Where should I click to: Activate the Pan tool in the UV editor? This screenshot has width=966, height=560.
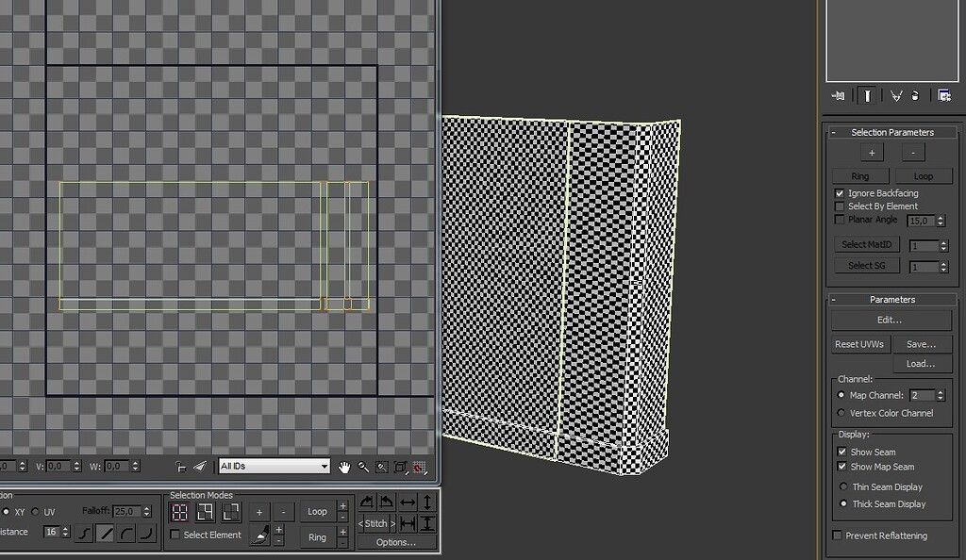344,468
